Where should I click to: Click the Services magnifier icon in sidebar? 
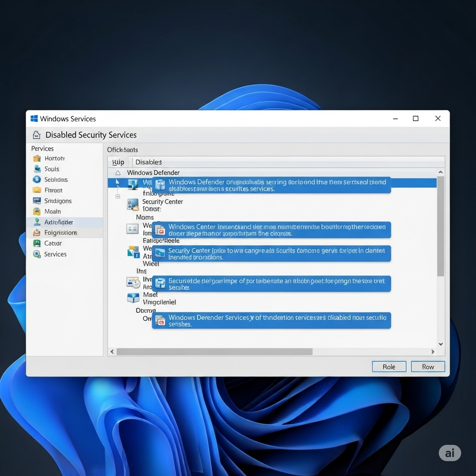coord(37,254)
